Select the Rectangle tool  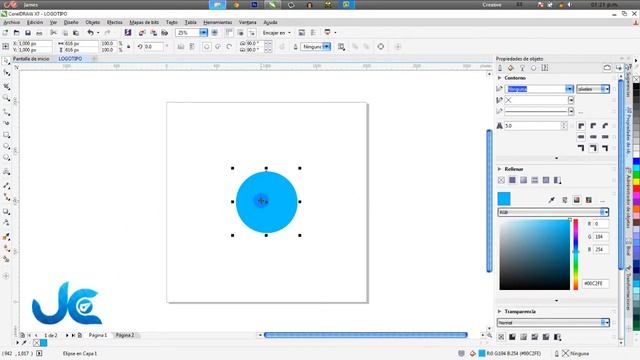6,135
